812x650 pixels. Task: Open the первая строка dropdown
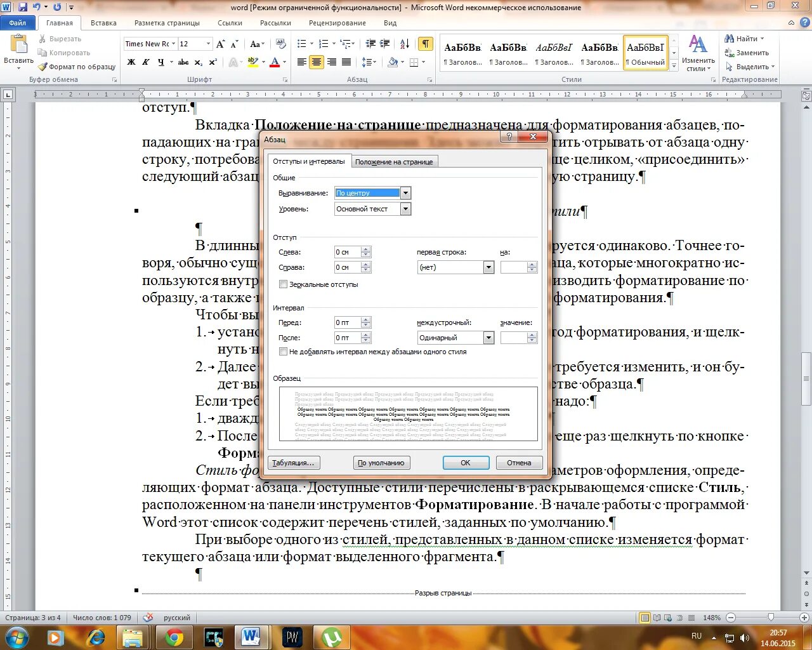point(488,267)
